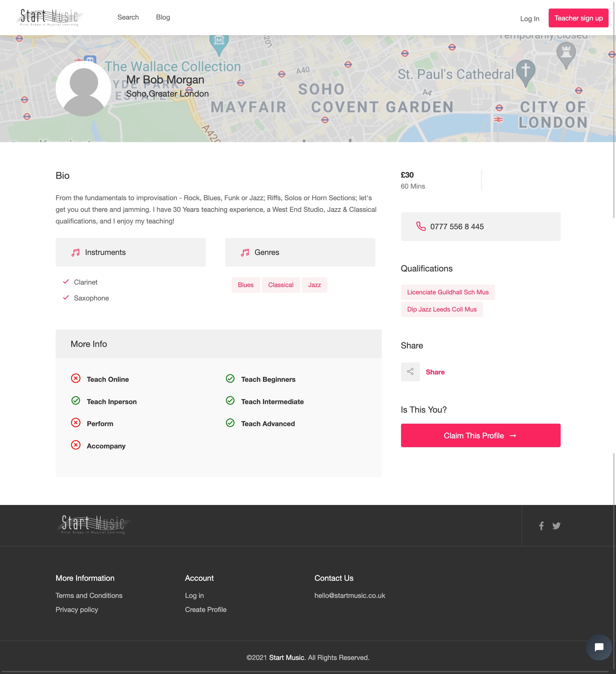Open the Privacy policy footer link
The image size is (616, 674).
(x=77, y=610)
